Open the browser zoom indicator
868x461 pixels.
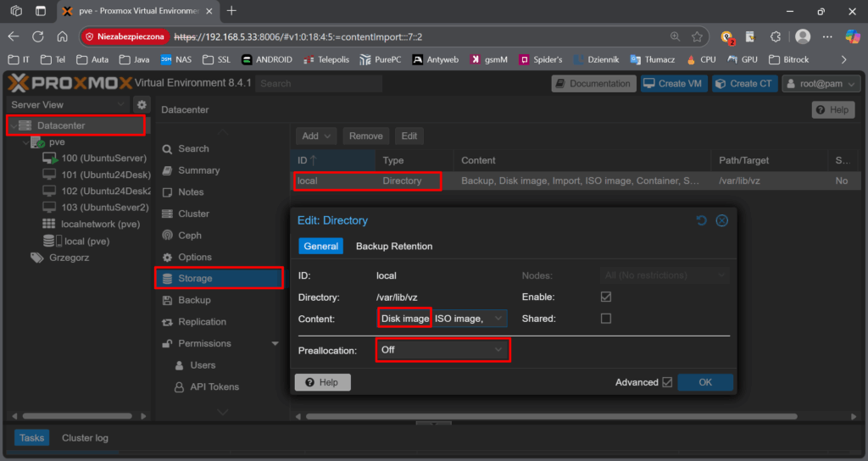pos(675,37)
